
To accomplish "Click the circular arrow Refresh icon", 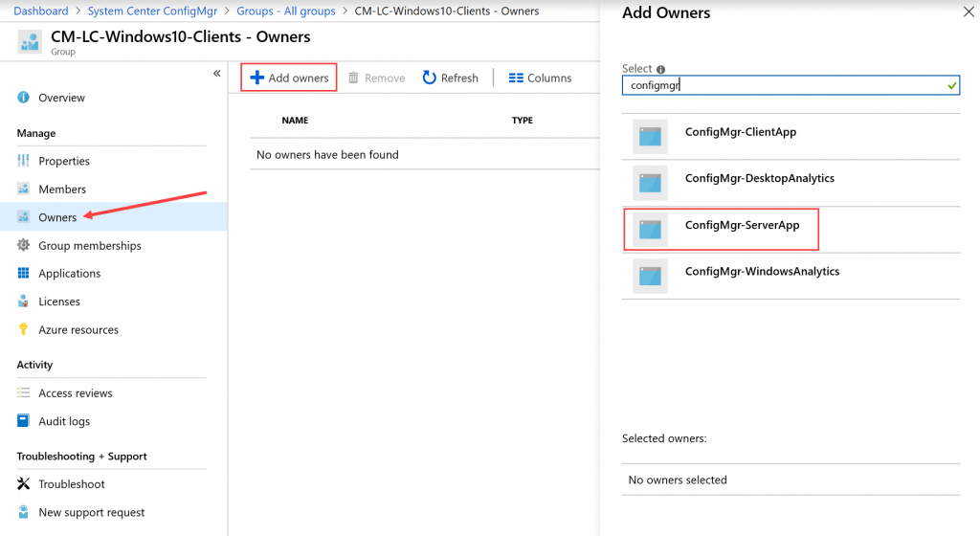I will 429,78.
